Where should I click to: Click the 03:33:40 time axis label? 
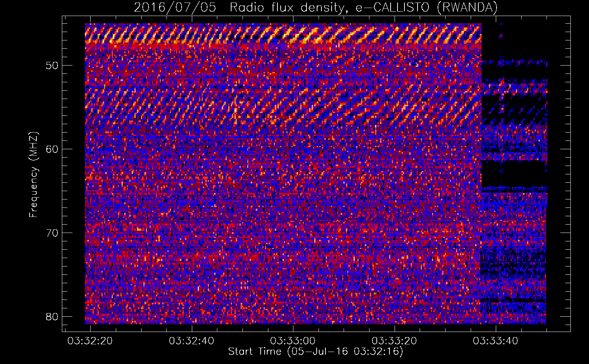[495, 341]
